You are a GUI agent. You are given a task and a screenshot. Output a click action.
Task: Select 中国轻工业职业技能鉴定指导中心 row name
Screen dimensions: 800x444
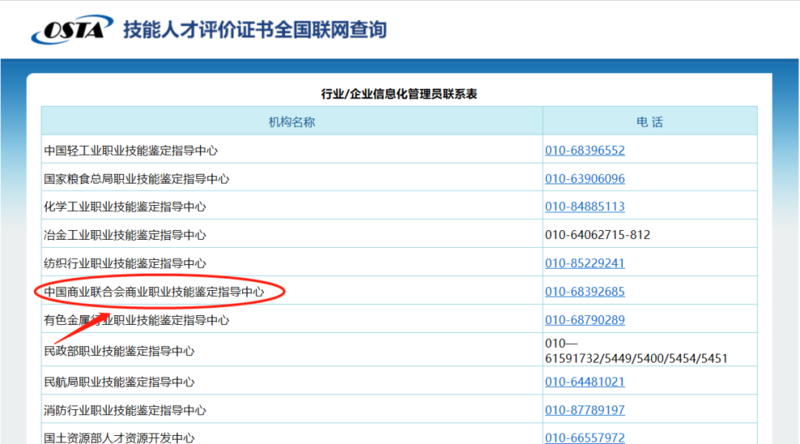click(x=131, y=151)
